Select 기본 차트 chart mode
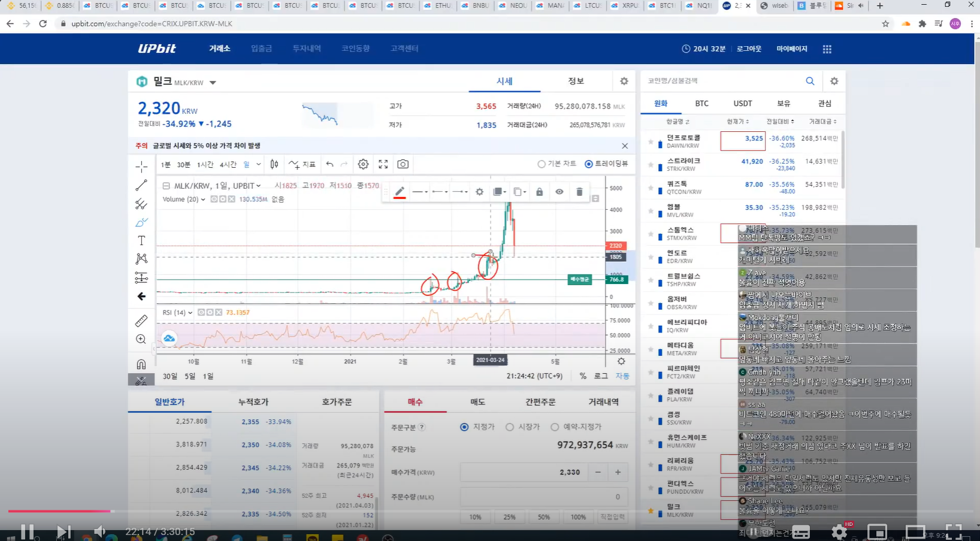 (557, 164)
